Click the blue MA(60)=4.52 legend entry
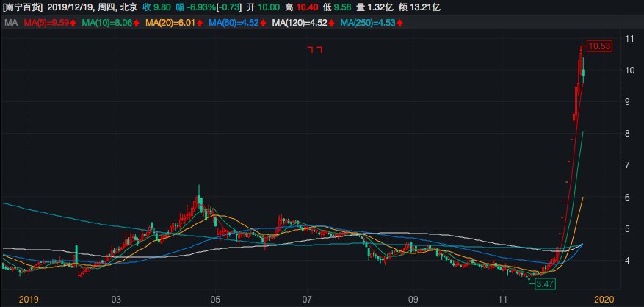 (235, 24)
